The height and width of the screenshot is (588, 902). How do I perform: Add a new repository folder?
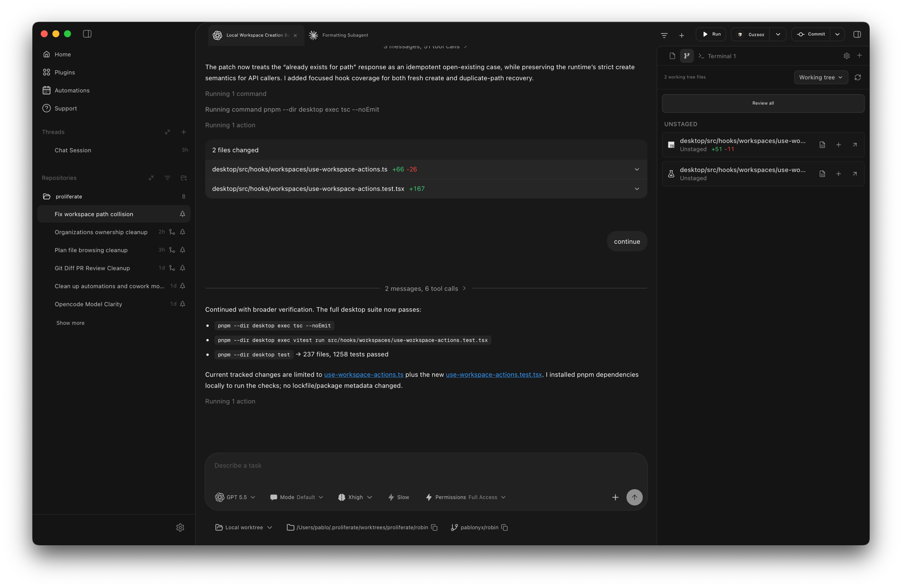coord(184,178)
